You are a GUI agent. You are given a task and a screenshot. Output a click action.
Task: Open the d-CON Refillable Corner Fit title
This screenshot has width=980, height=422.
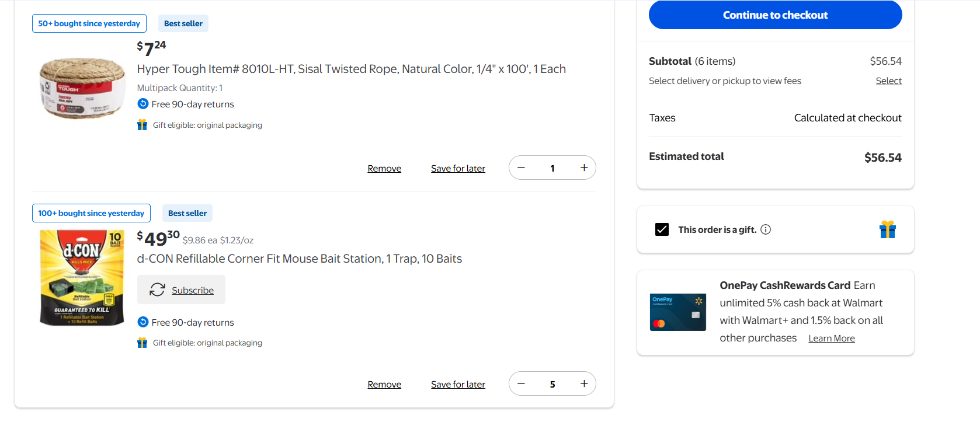click(x=300, y=259)
